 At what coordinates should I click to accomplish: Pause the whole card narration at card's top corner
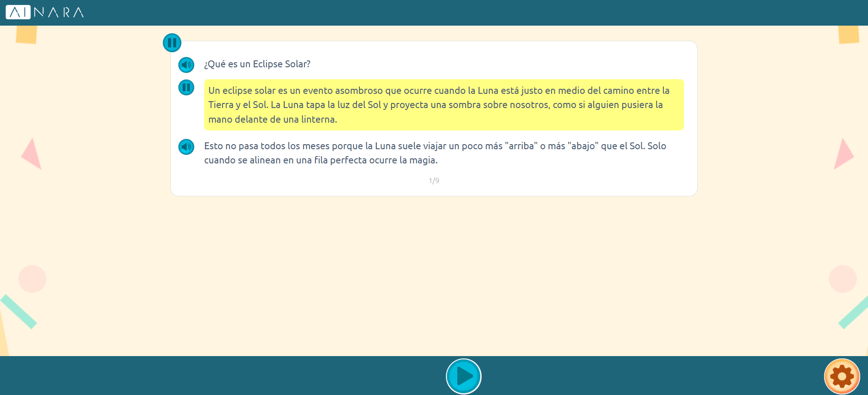(172, 43)
